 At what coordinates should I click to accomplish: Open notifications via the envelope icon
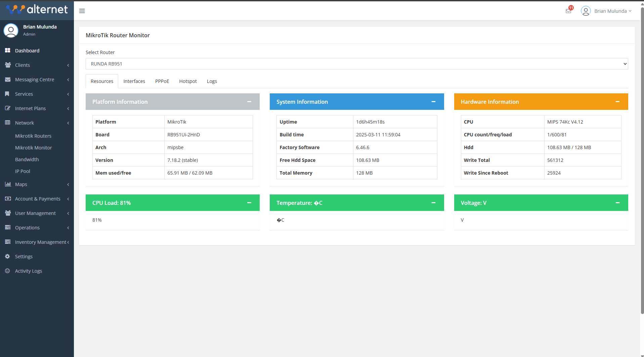click(568, 10)
